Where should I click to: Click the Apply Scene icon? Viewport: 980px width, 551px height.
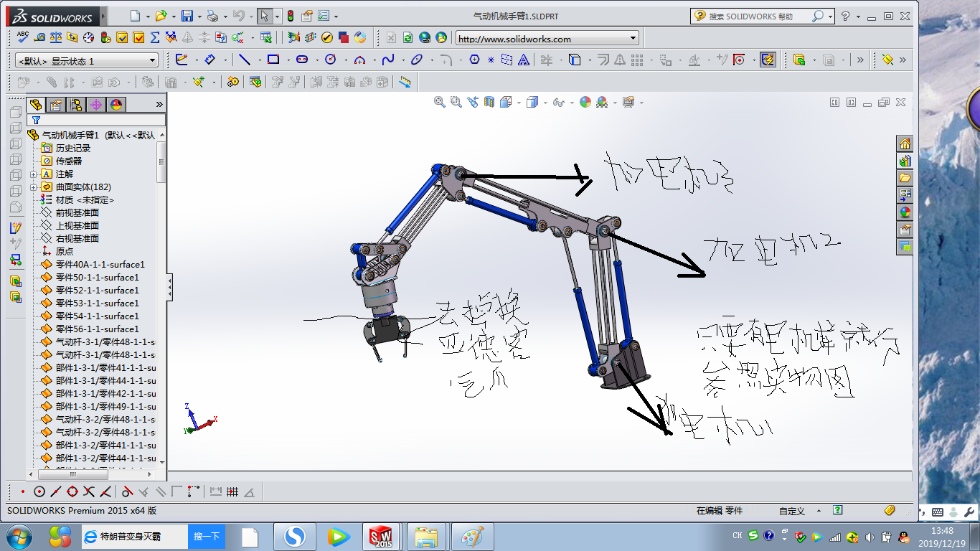(x=602, y=103)
